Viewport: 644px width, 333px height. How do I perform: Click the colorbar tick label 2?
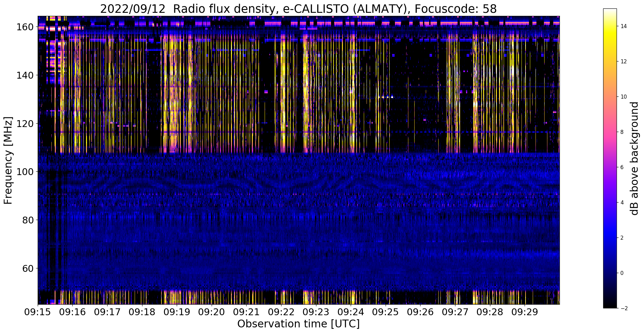coord(622,238)
